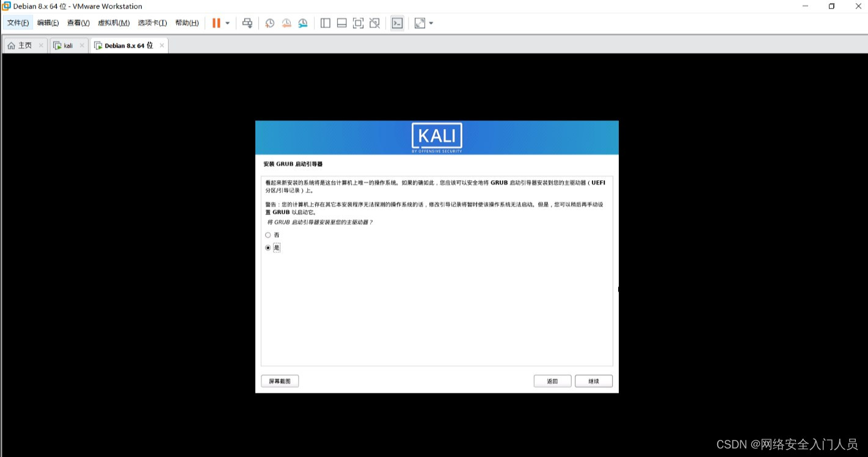This screenshot has height=457, width=868.
Task: Click the Revert snapshot icon
Action: click(x=286, y=23)
